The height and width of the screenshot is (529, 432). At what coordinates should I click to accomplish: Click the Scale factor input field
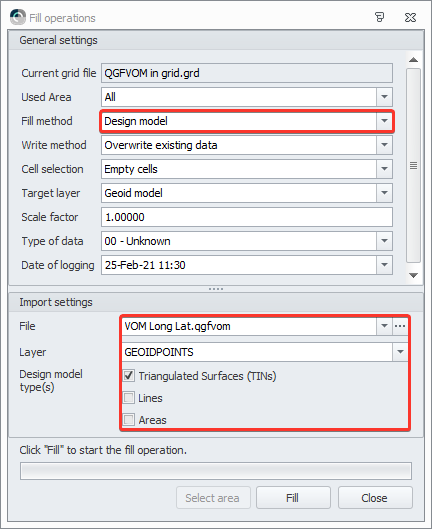coord(247,217)
